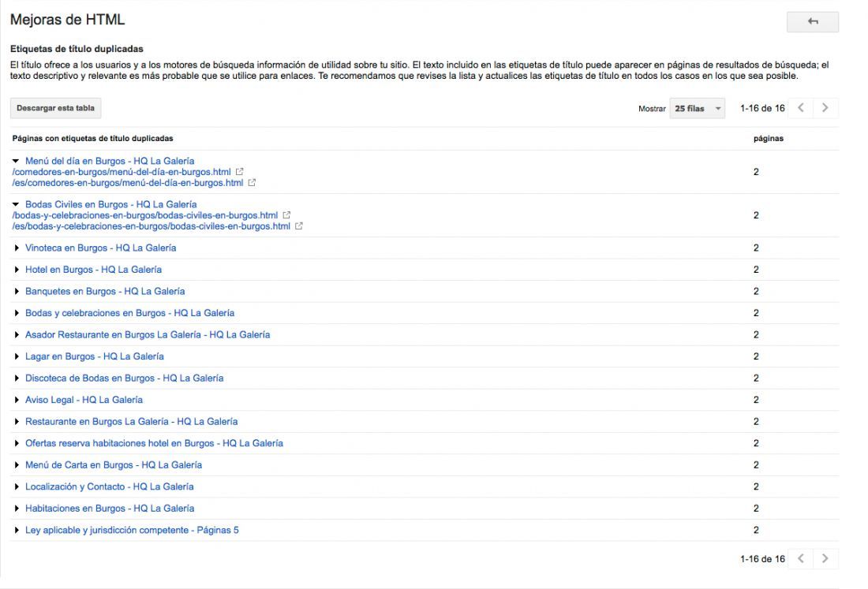
Task: Open external link icon for /bodas-y-celebraciones URL
Action: click(286, 215)
